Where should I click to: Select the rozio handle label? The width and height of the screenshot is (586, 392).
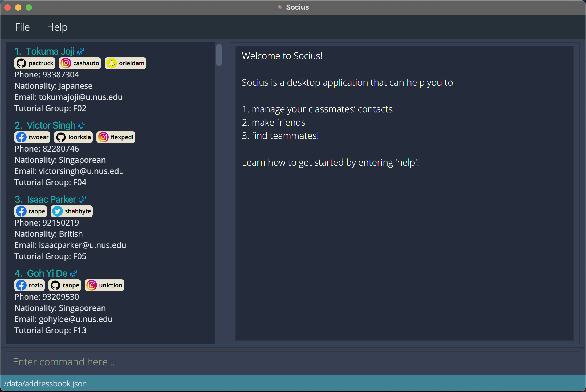click(x=36, y=285)
